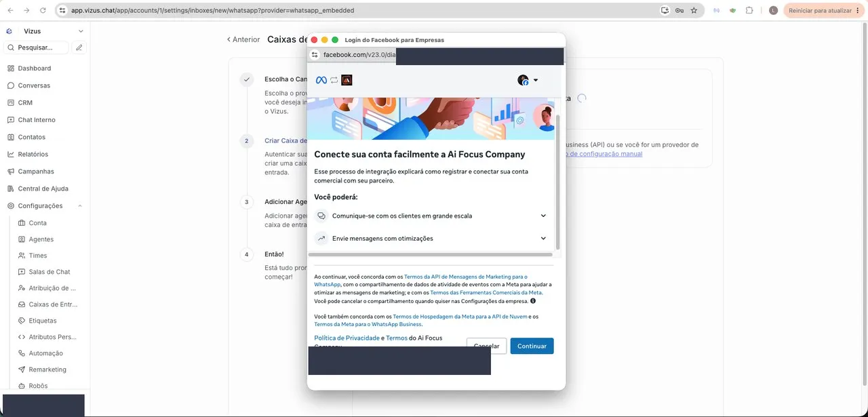Click the info icon after 'Configurações da empresa'
The height and width of the screenshot is (417, 868).
pos(533,301)
